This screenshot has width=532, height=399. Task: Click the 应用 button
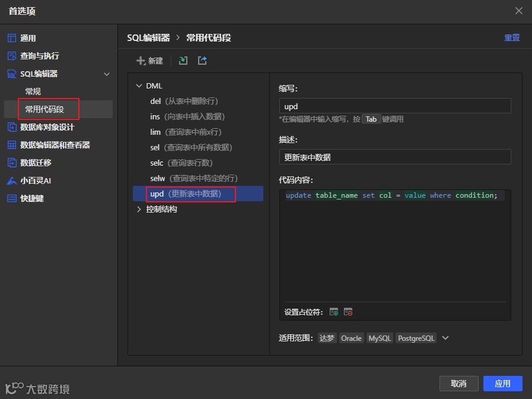tap(502, 384)
